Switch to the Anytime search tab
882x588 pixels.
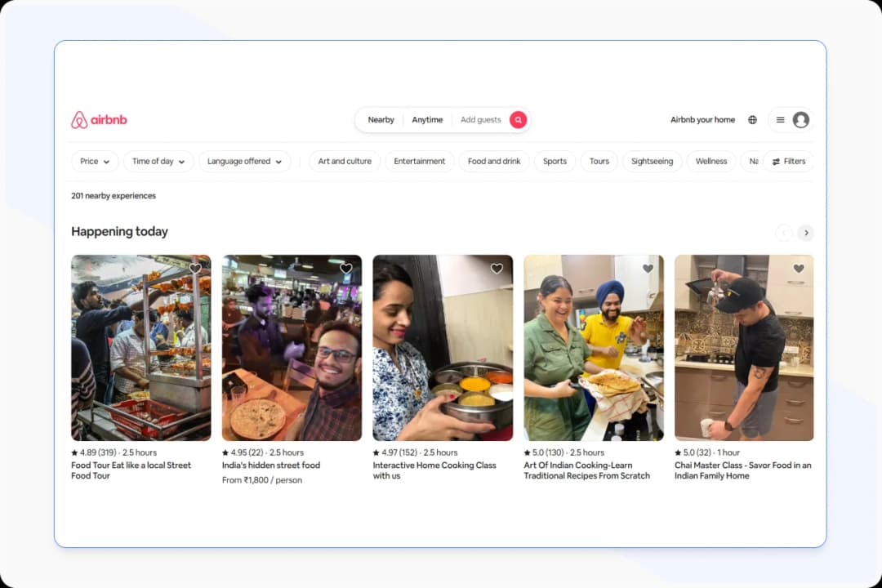(x=427, y=119)
